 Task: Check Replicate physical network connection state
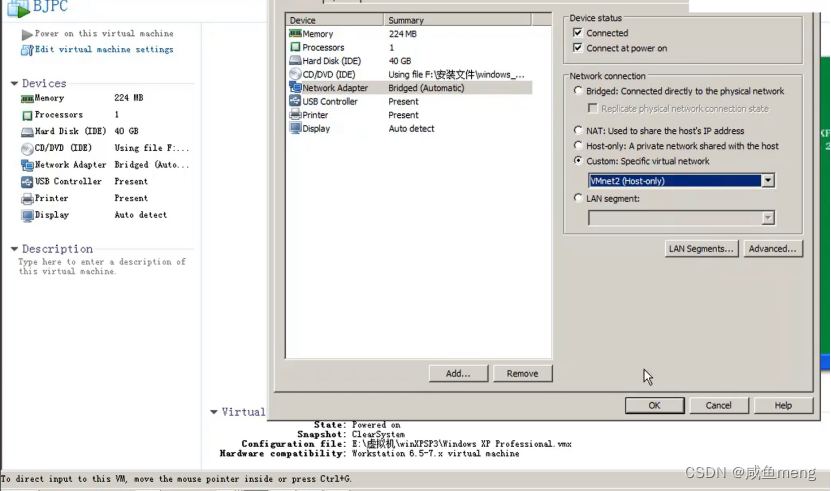point(593,108)
